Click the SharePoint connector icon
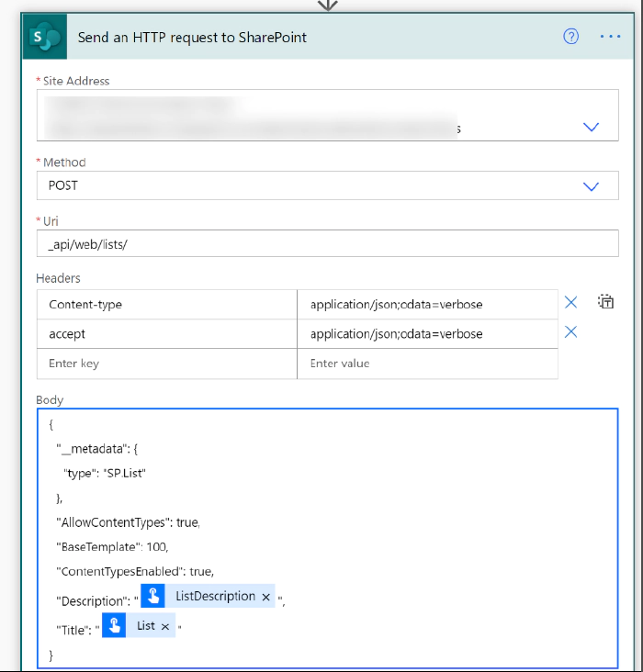643x672 pixels. coord(44,37)
